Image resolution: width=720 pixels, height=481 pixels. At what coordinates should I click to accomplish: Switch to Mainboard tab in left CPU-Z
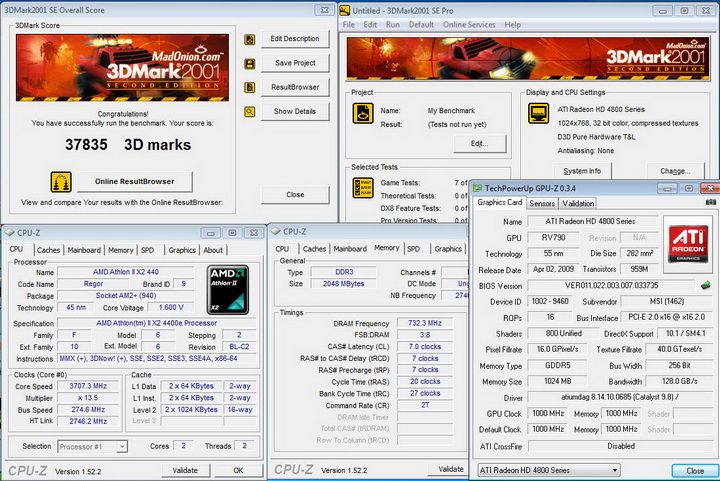click(x=84, y=250)
